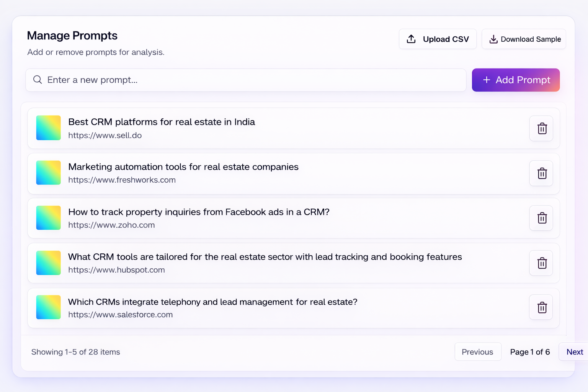
Task: Click the gradient thumbnail for sell.do prompt
Action: pos(49,128)
